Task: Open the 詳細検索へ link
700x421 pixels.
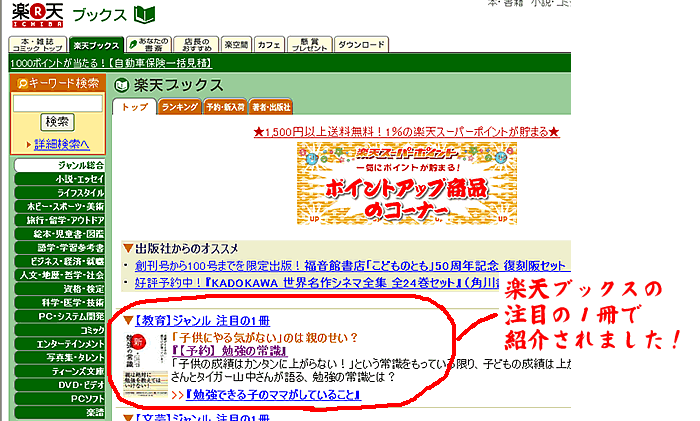Action: tap(62, 144)
